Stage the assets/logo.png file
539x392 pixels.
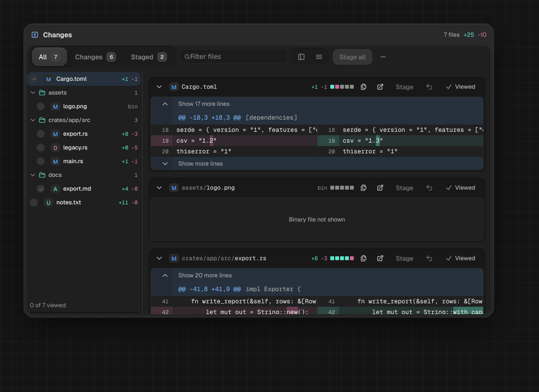(x=404, y=188)
